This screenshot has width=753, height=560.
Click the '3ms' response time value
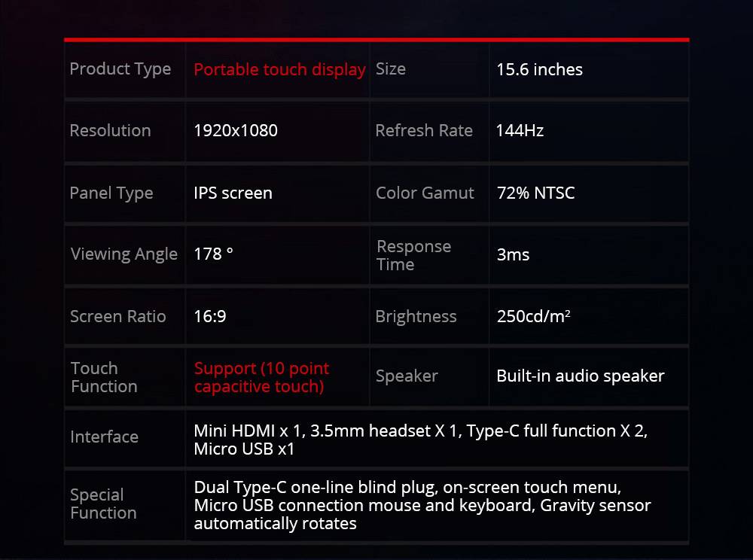pyautogui.click(x=513, y=255)
